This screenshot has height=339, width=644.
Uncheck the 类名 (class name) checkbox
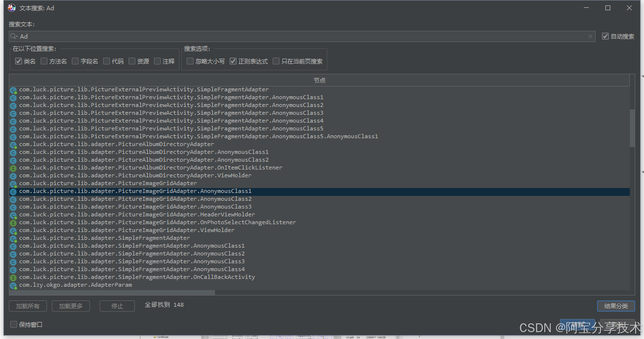(19, 61)
